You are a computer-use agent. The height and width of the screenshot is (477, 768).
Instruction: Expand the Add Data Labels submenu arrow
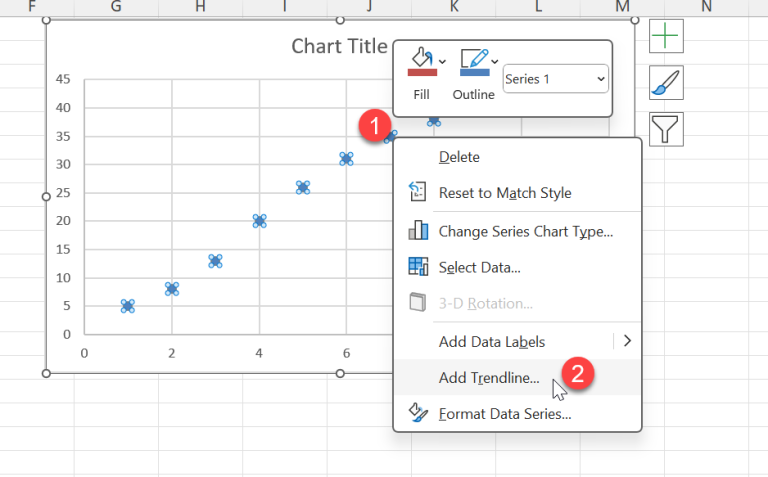(627, 341)
